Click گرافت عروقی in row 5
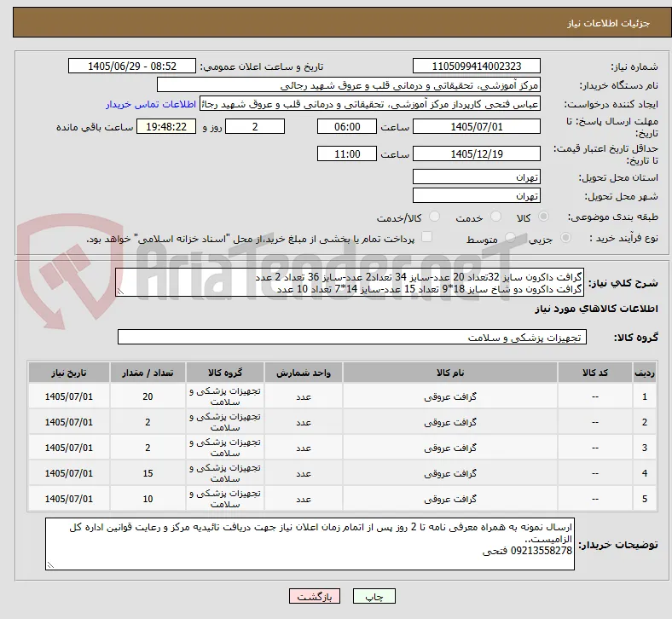Screen dimensions: 672x619 tap(450, 499)
